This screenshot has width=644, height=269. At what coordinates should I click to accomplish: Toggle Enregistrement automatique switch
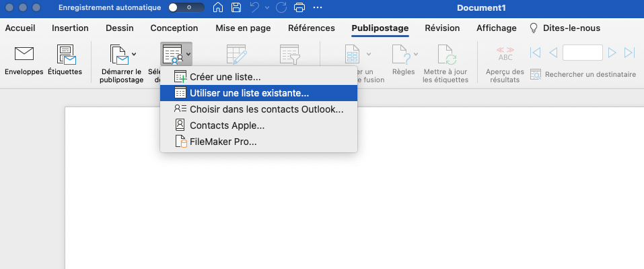point(186,7)
